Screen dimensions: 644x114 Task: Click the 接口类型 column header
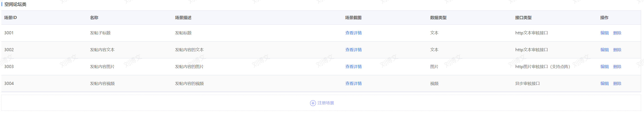pyautogui.click(x=523, y=18)
